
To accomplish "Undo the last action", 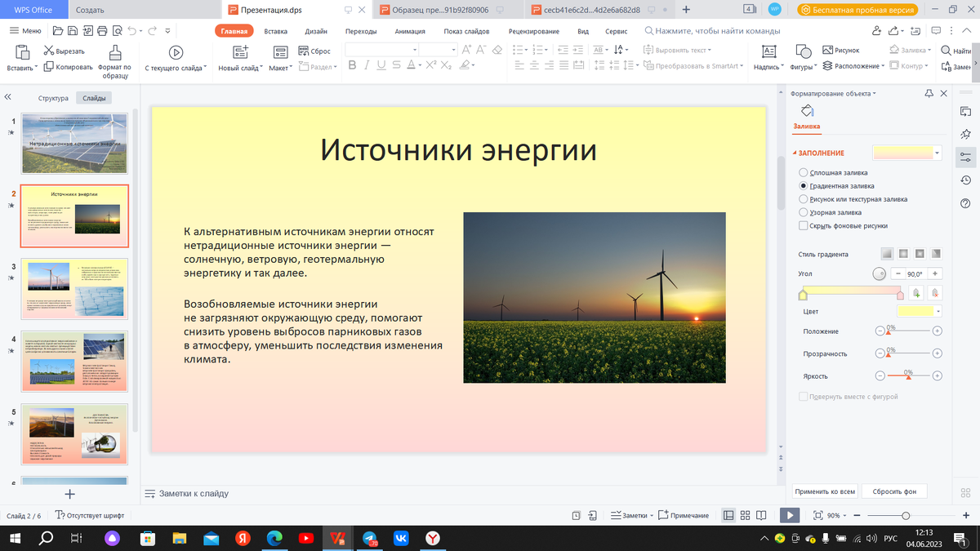I will pyautogui.click(x=132, y=30).
